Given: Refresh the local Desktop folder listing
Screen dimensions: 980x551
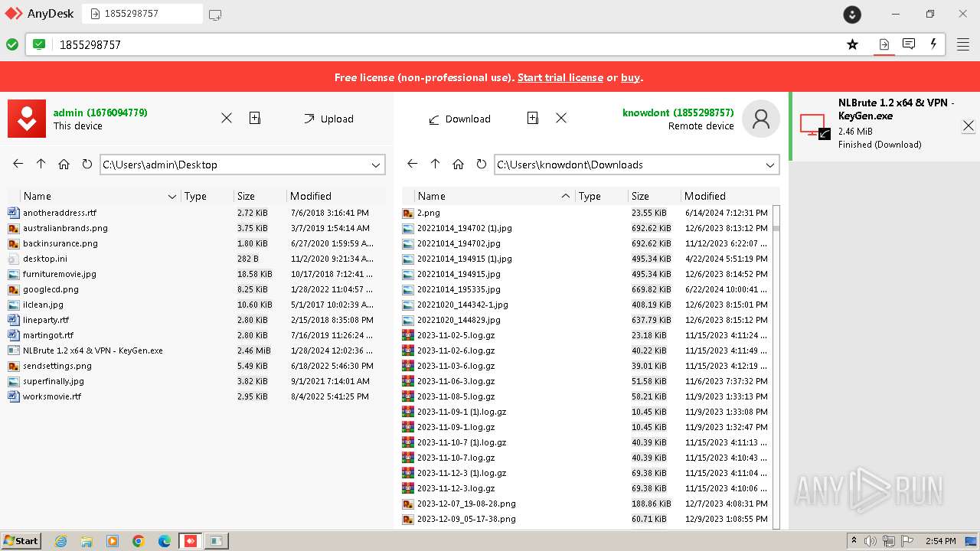Looking at the screenshot, I should coord(87,164).
